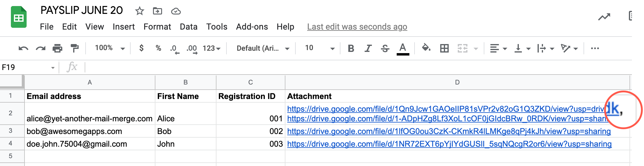Click the Redo arrow icon
Screen dimensions: 644x166
41,48
